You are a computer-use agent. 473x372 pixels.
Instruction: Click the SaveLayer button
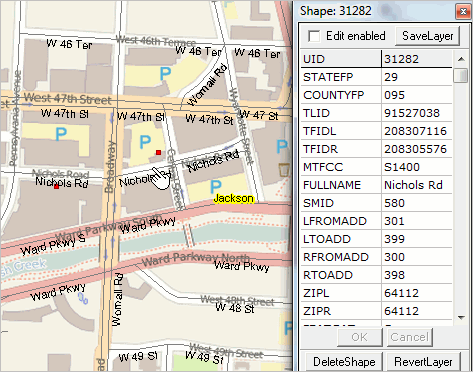click(x=427, y=36)
